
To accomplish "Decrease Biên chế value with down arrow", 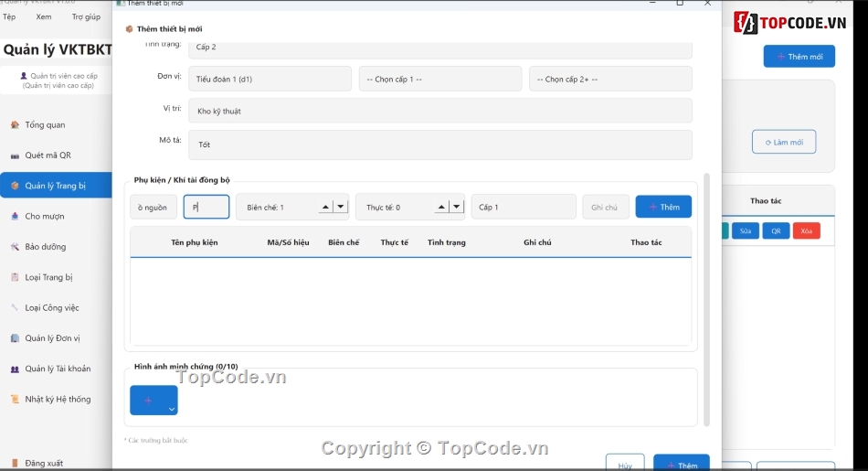I will [x=341, y=208].
